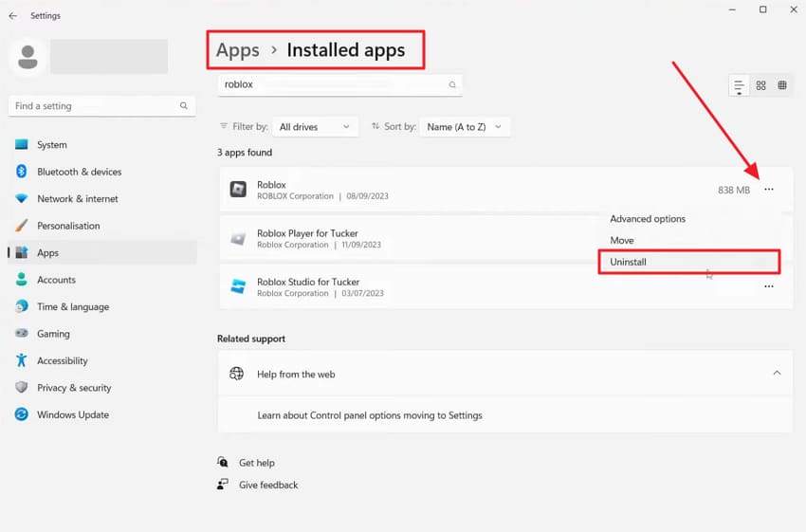The height and width of the screenshot is (532, 806).
Task: Open Personalisation settings
Action: point(101,226)
